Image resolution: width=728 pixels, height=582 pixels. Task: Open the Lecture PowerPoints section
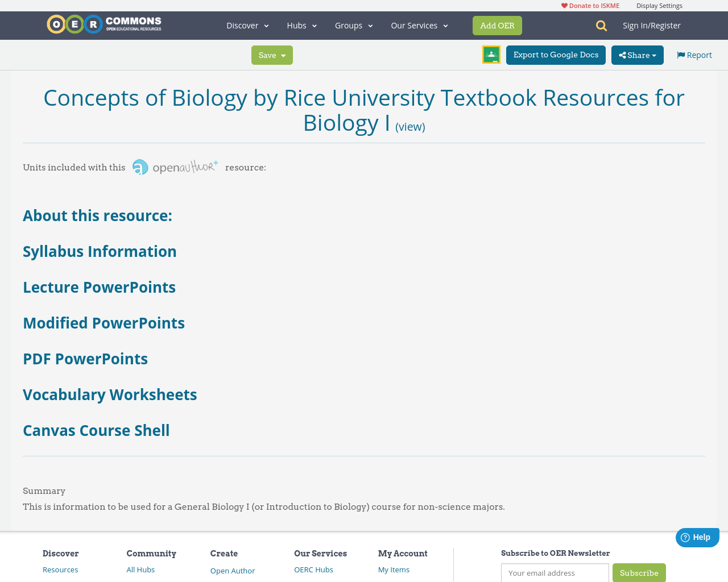99,288
